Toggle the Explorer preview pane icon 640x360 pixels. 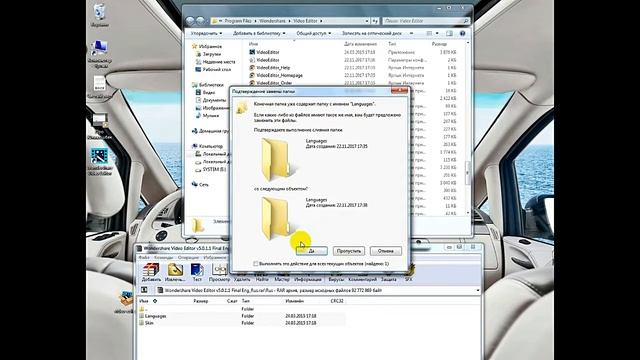(x=449, y=33)
